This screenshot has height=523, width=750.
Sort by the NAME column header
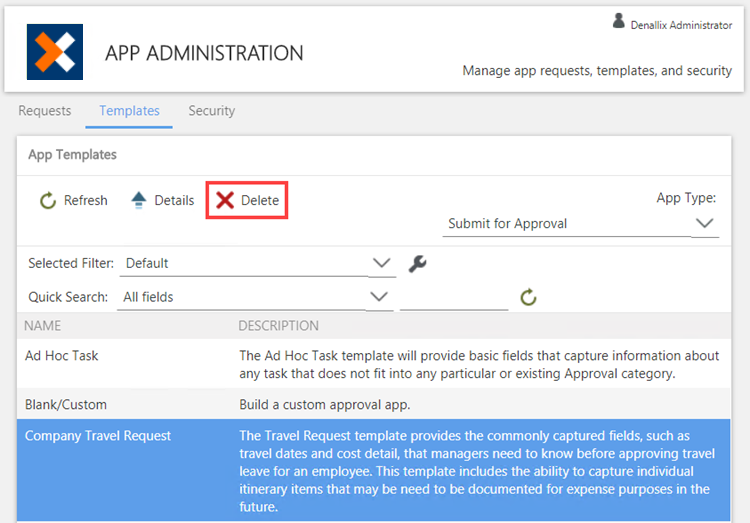tap(43, 326)
